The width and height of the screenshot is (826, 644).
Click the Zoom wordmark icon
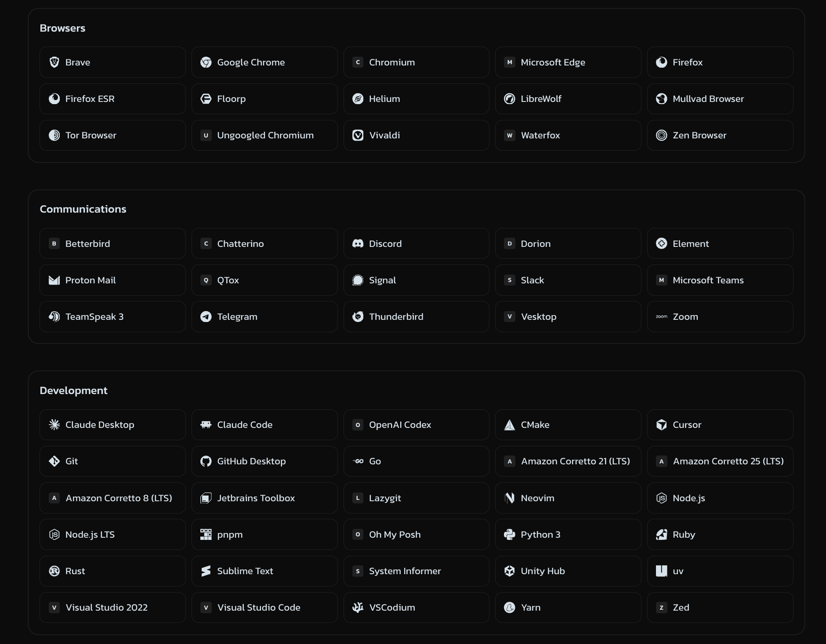point(662,317)
